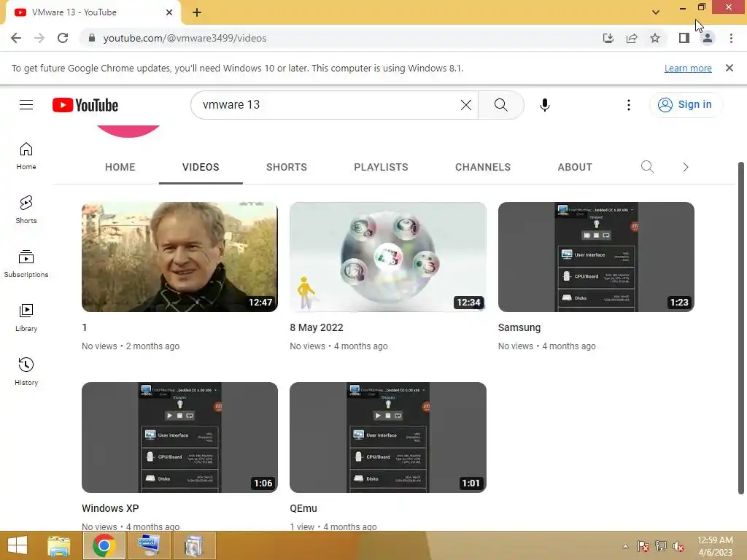Open the CHANNELS tab
747x560 pixels.
point(483,167)
